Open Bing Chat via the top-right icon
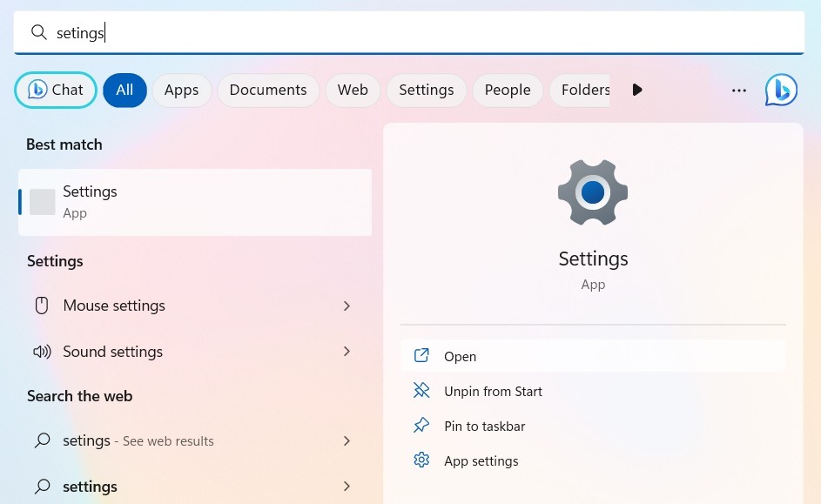This screenshot has width=821, height=504. pyautogui.click(x=781, y=90)
